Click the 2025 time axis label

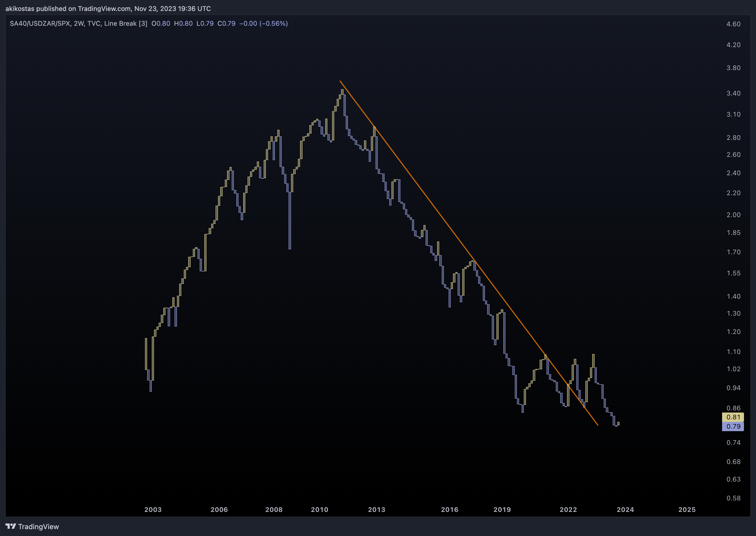[687, 510]
